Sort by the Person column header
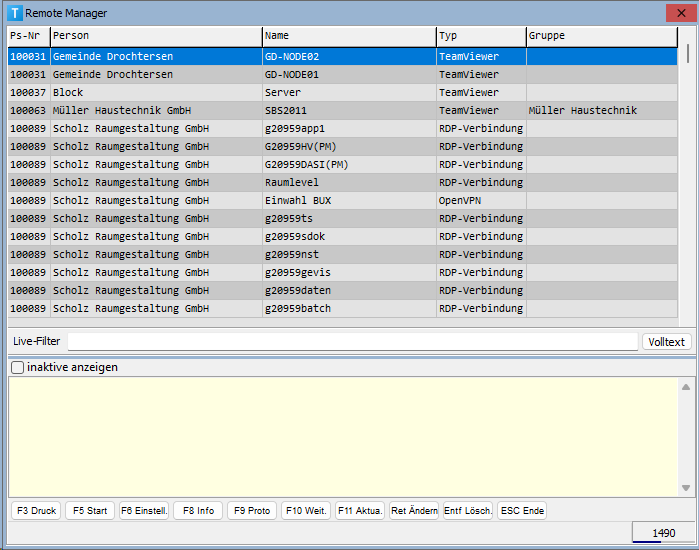Viewport: 699px width, 550px height. click(x=156, y=36)
